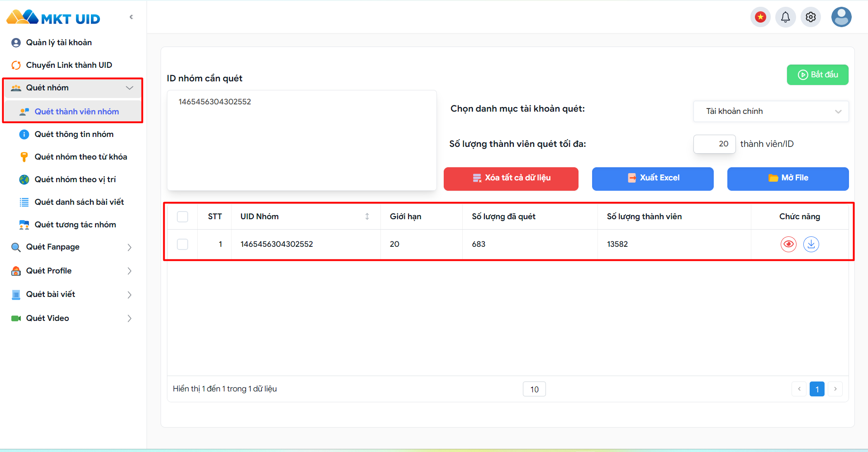Click the info icon for Quét thông tin nhóm

click(x=24, y=134)
